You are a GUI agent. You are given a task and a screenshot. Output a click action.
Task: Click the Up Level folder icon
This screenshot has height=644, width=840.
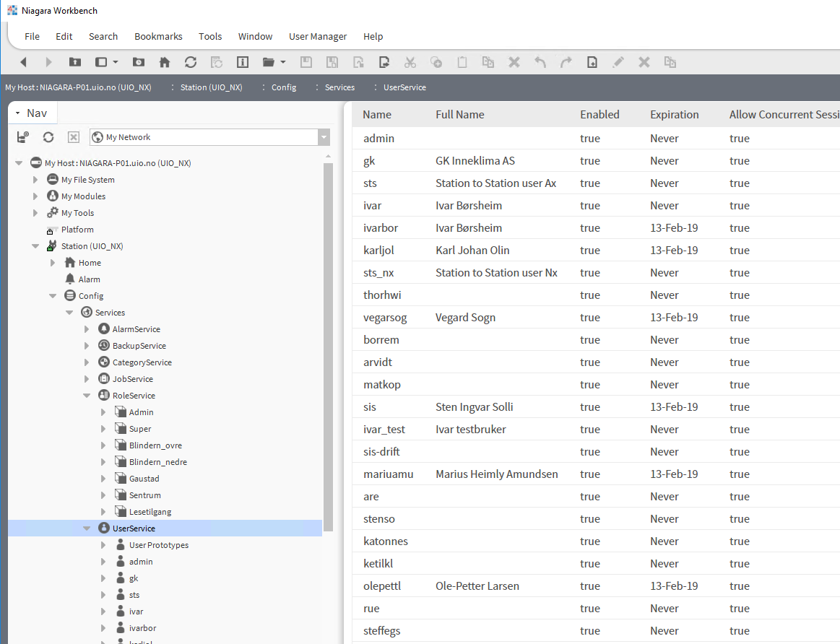(75, 62)
